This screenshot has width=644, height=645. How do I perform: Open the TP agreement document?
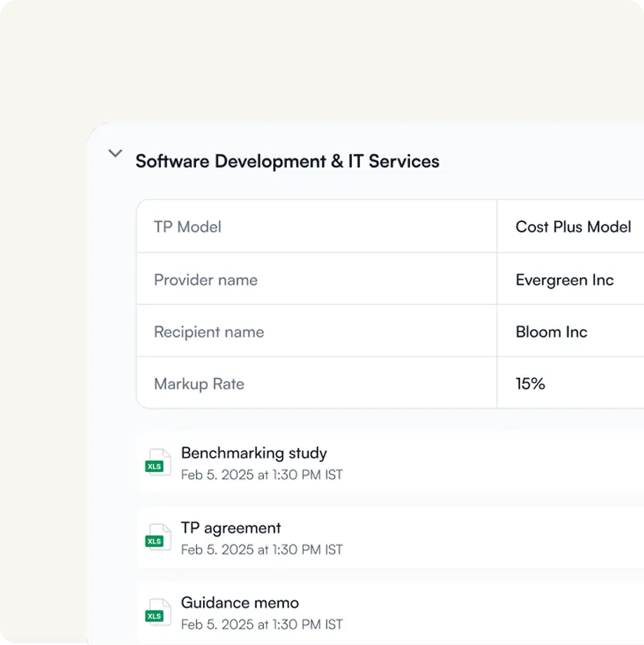[230, 527]
